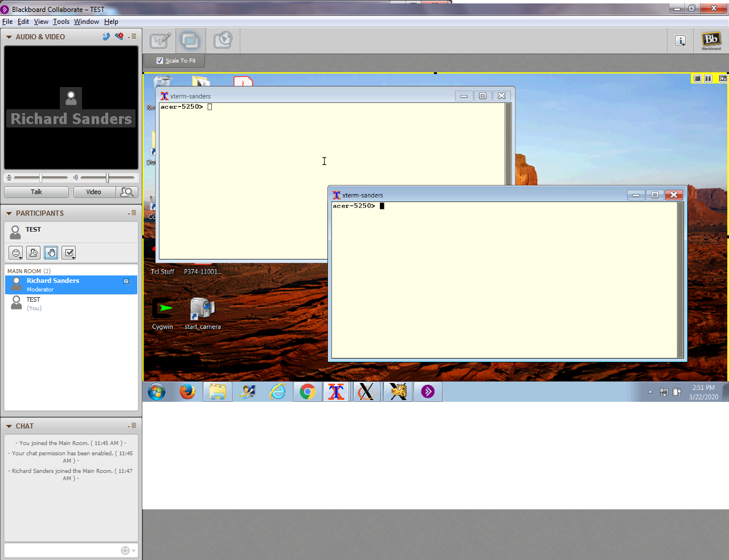The height and width of the screenshot is (560, 729).
Task: Click red-blue X xterm taskbar icon
Action: [x=337, y=392]
